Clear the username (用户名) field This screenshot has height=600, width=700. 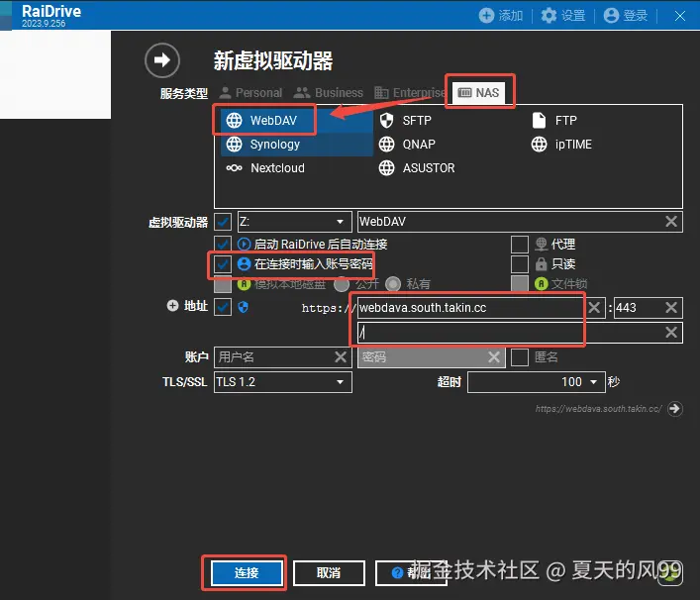click(x=341, y=357)
